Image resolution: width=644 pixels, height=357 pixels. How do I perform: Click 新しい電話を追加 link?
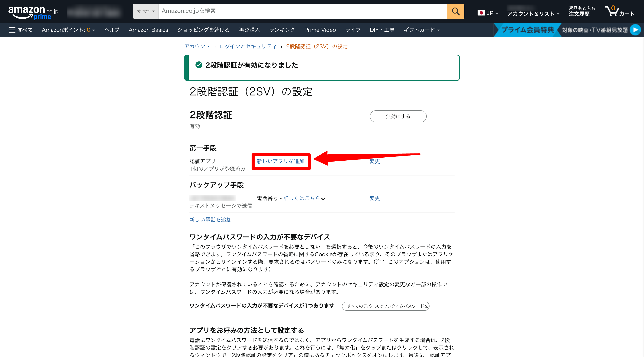(211, 220)
